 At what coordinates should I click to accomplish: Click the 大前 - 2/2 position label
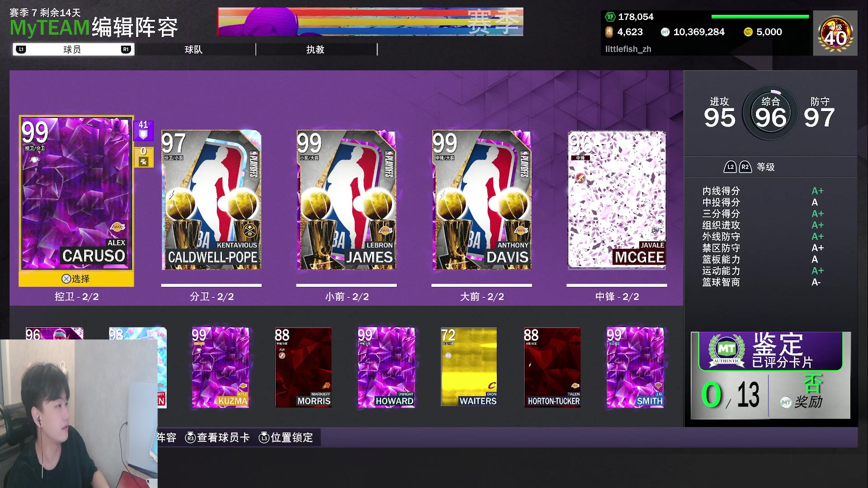(x=482, y=297)
